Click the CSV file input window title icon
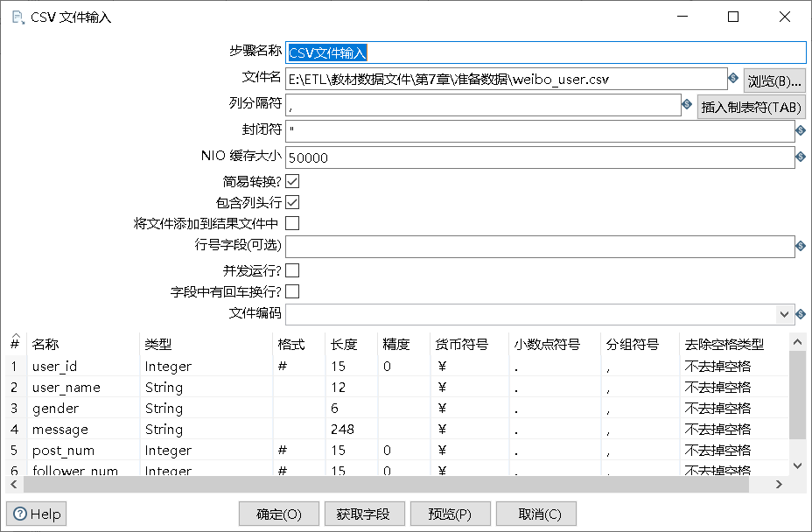The height and width of the screenshot is (532, 812). click(x=18, y=17)
